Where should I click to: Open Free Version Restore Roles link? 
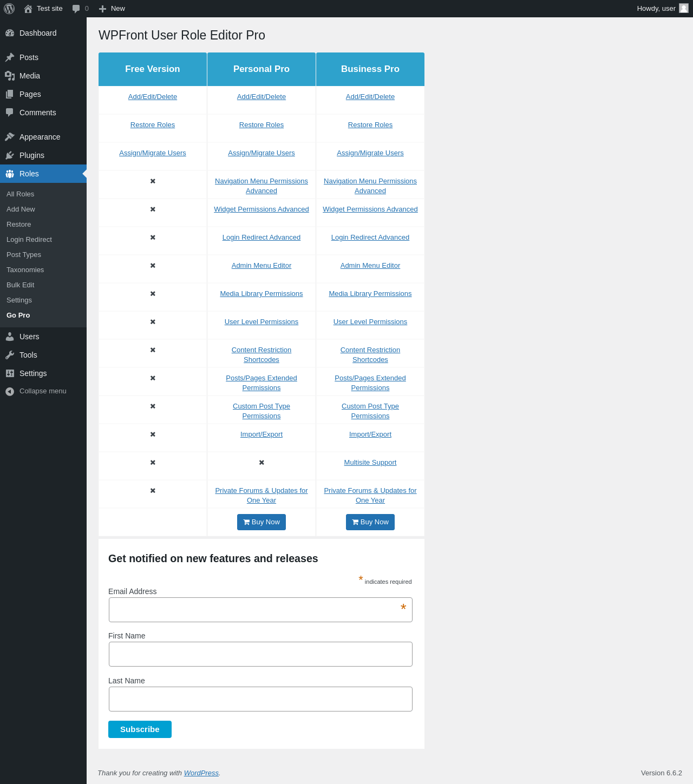point(153,125)
